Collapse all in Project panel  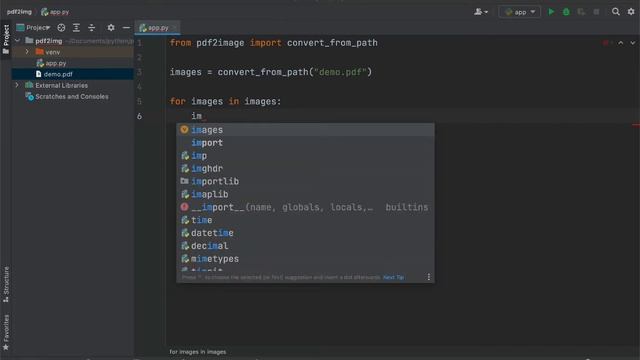91,27
